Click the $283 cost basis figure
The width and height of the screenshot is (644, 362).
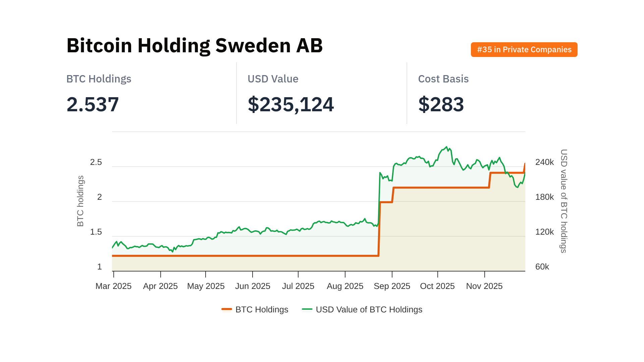click(441, 104)
